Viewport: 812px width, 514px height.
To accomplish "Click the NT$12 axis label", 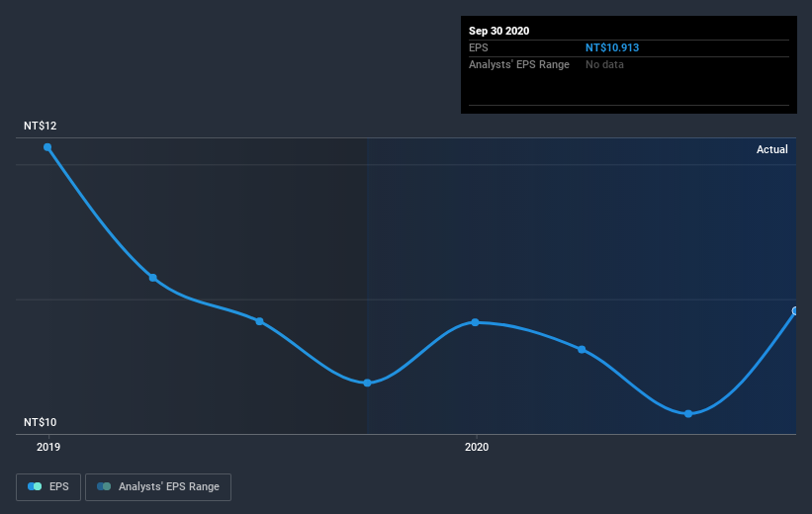I will click(40, 126).
